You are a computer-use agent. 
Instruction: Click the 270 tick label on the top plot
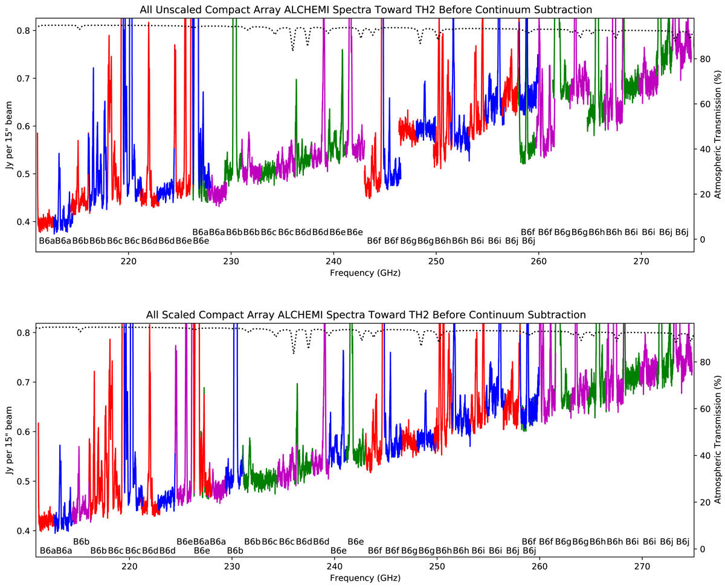642,262
